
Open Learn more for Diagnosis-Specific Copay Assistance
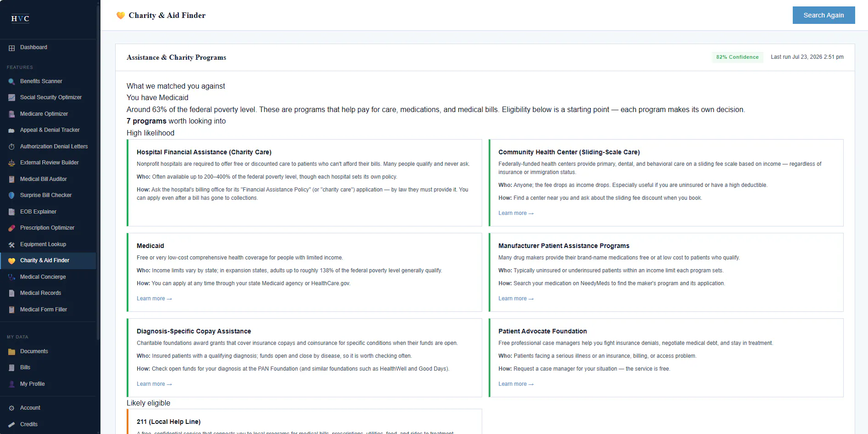tap(154, 384)
